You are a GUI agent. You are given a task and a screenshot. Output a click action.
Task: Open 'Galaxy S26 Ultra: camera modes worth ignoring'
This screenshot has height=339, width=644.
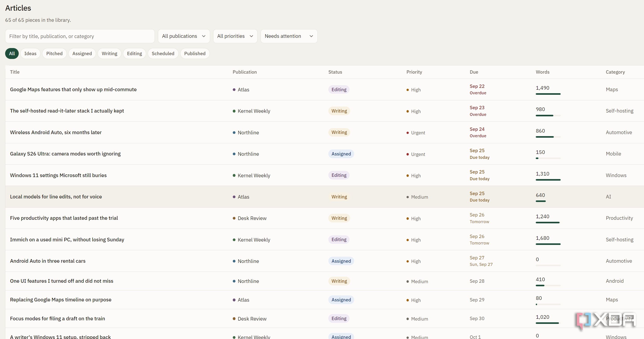pyautogui.click(x=65, y=154)
